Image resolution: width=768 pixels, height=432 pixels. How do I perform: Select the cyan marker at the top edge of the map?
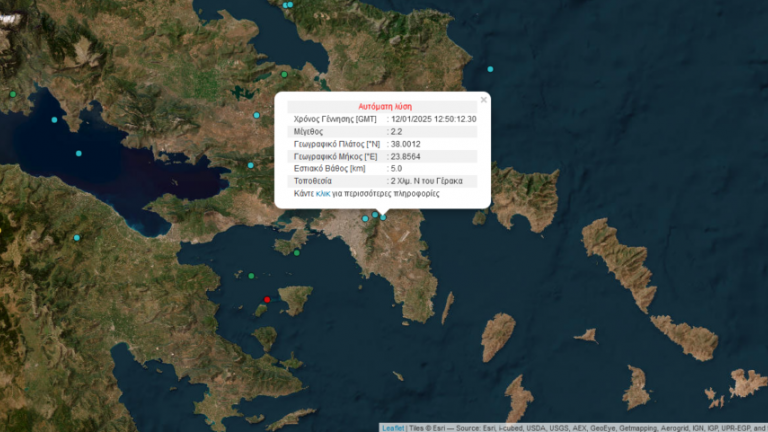(x=288, y=5)
